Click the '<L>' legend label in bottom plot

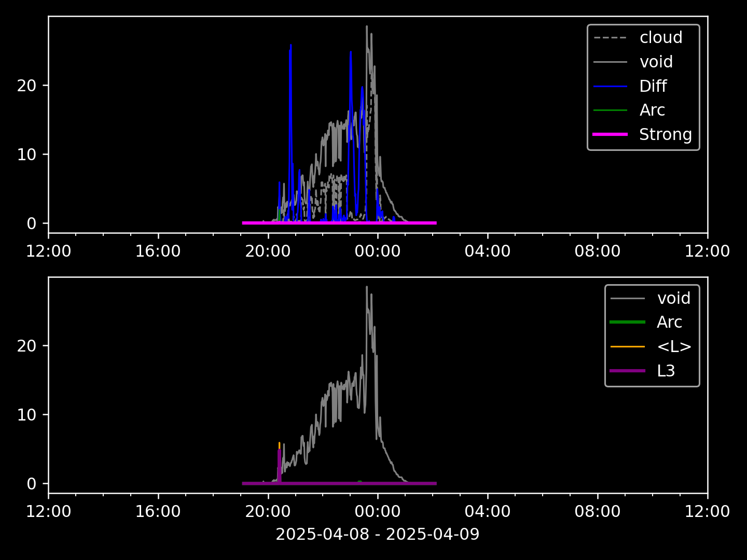pyautogui.click(x=674, y=347)
